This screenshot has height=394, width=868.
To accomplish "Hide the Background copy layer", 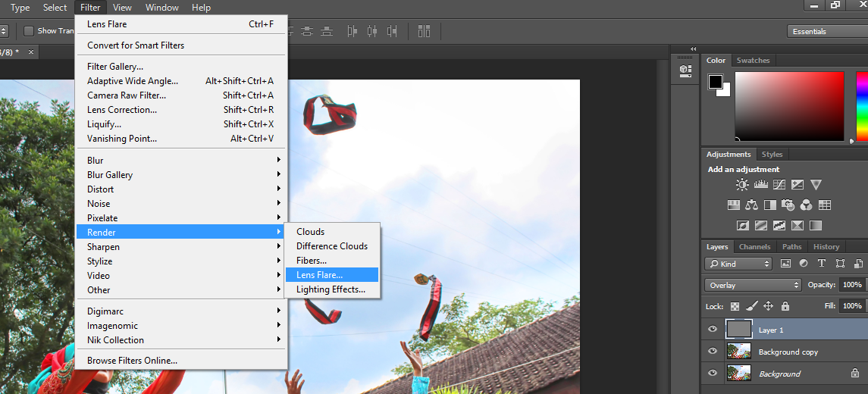I will coord(713,351).
